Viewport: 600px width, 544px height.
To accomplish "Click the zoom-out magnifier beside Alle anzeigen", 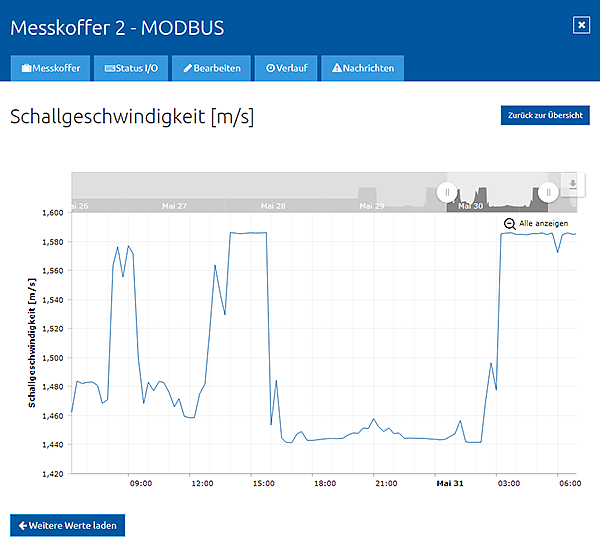I will [509, 224].
